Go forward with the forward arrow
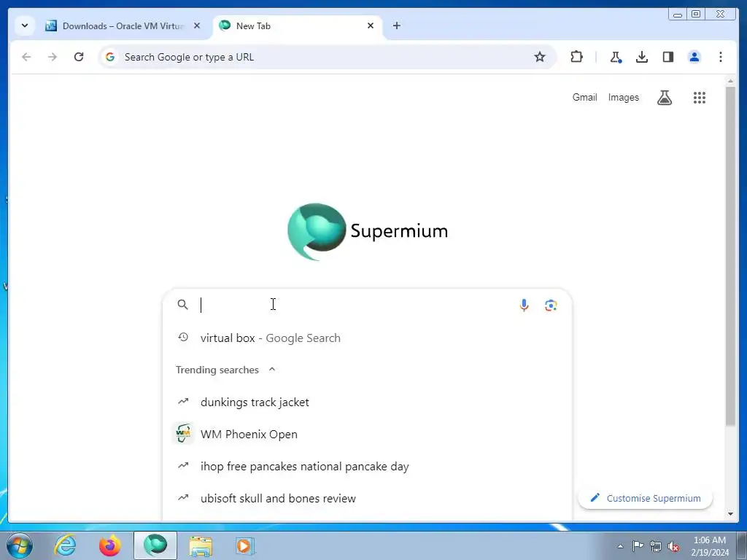The height and width of the screenshot is (560, 747). (53, 57)
